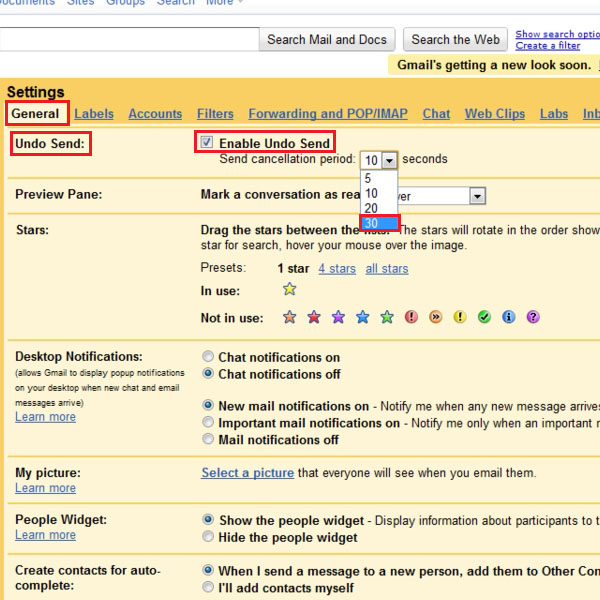Apply the all stars preset
Screen dimensions: 600x600
pyautogui.click(x=386, y=269)
